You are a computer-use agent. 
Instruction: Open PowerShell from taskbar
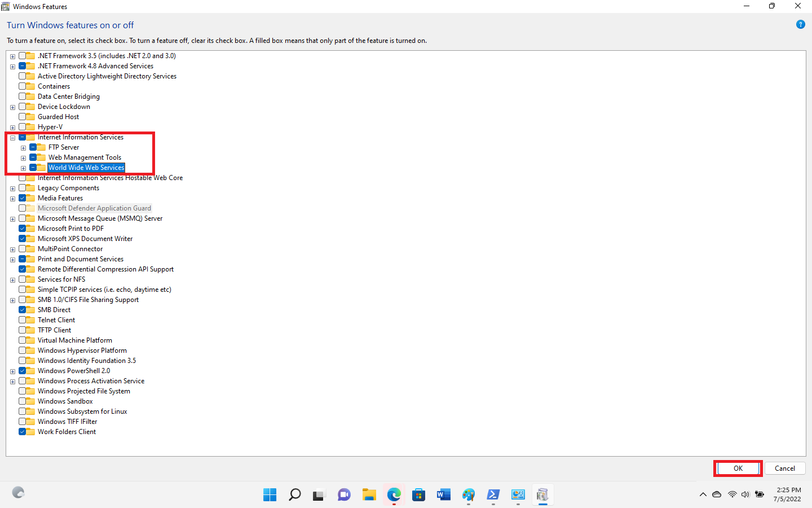tap(493, 495)
